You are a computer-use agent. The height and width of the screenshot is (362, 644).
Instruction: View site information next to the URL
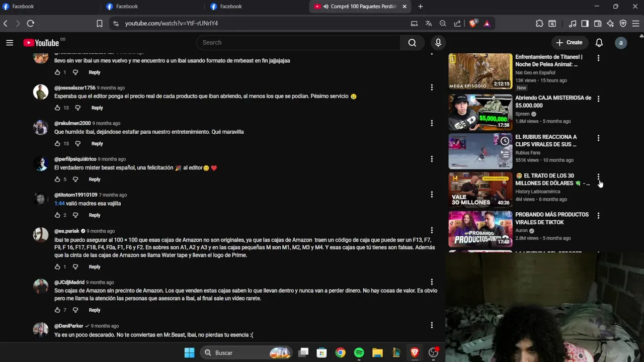(116, 23)
